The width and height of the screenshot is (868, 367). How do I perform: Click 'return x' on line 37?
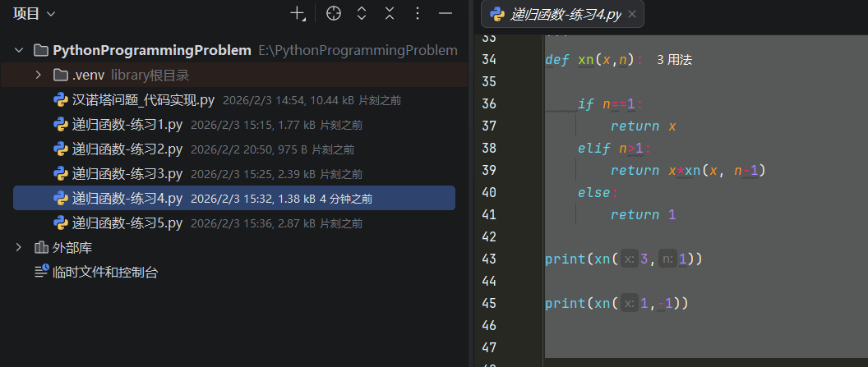pyautogui.click(x=644, y=126)
